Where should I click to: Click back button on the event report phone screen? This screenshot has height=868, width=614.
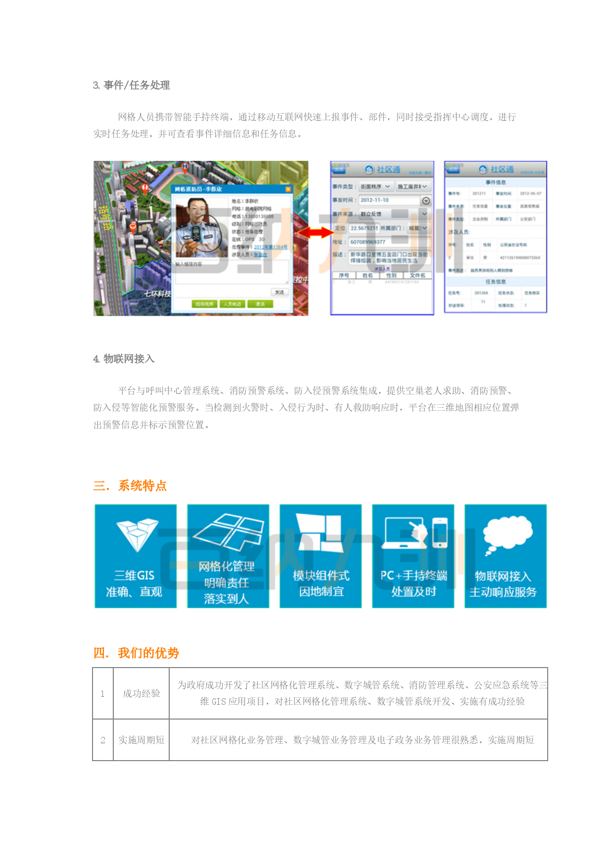[339, 169]
